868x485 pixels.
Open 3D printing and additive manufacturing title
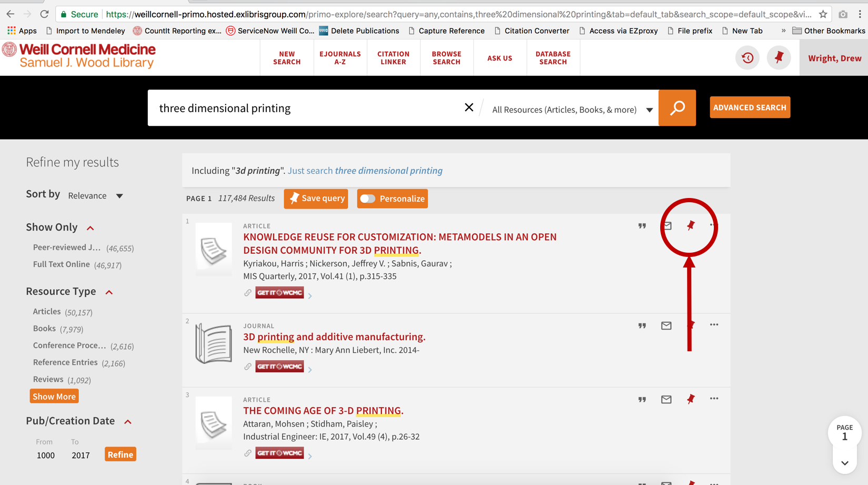coord(334,336)
